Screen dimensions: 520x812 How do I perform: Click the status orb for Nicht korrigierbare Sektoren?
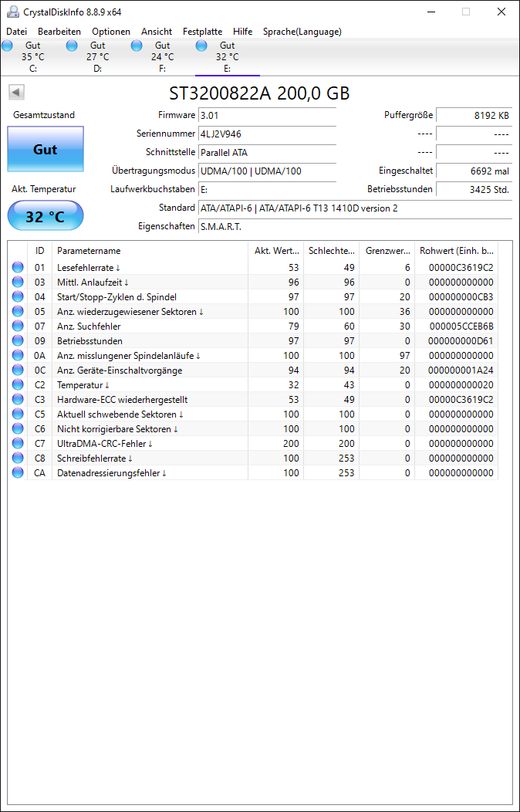(x=18, y=429)
